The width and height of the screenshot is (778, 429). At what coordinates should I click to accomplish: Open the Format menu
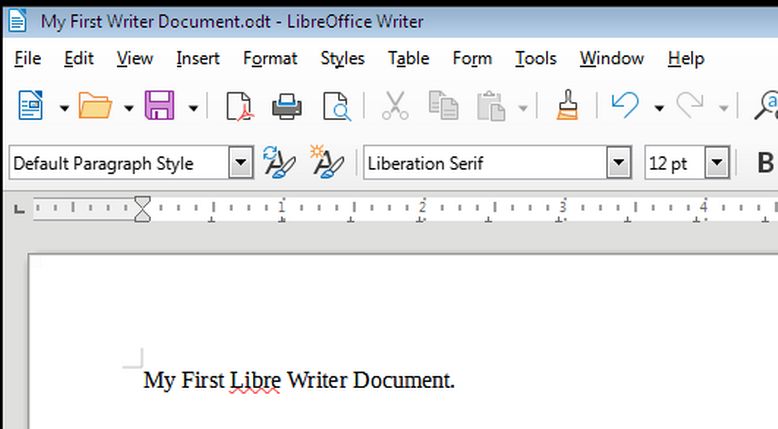tap(270, 59)
